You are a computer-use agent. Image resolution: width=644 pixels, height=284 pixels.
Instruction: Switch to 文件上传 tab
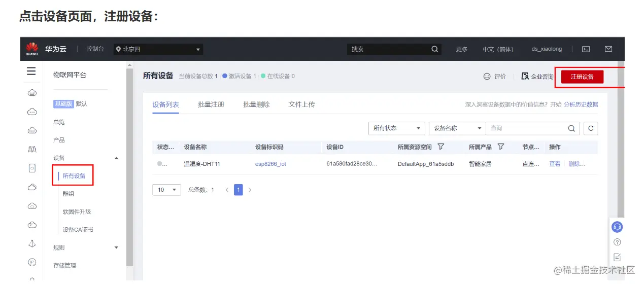[x=301, y=104]
